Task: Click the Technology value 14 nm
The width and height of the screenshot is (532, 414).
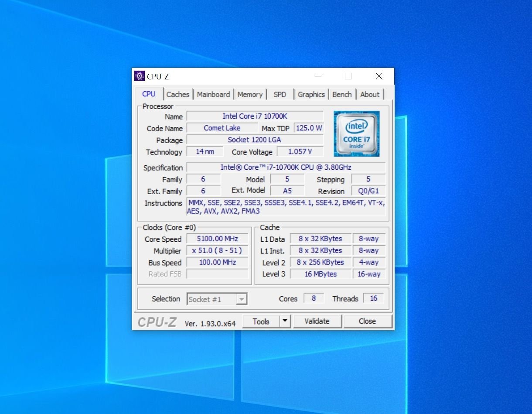Action: pyautogui.click(x=205, y=151)
